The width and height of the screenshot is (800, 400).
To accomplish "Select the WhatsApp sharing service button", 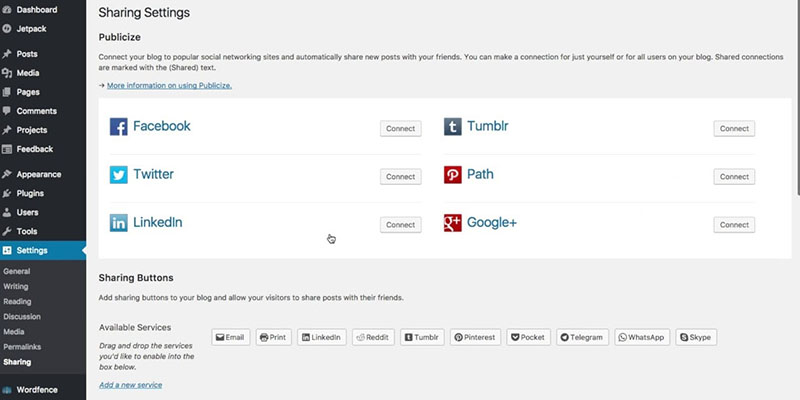I will click(642, 337).
